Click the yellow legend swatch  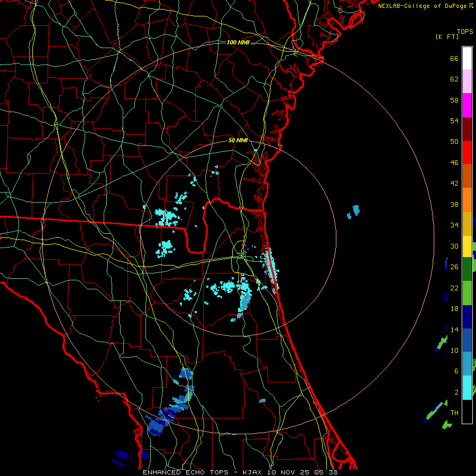pyautogui.click(x=467, y=246)
